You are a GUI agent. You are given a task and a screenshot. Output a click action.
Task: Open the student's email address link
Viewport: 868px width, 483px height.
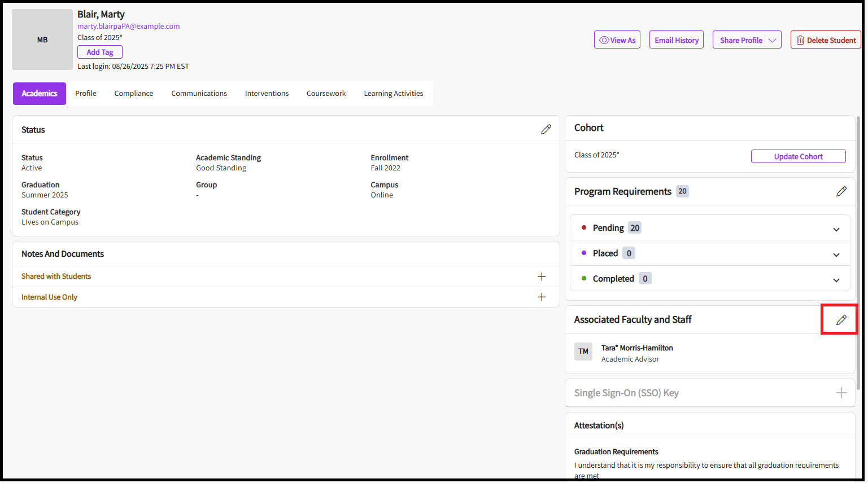point(129,27)
